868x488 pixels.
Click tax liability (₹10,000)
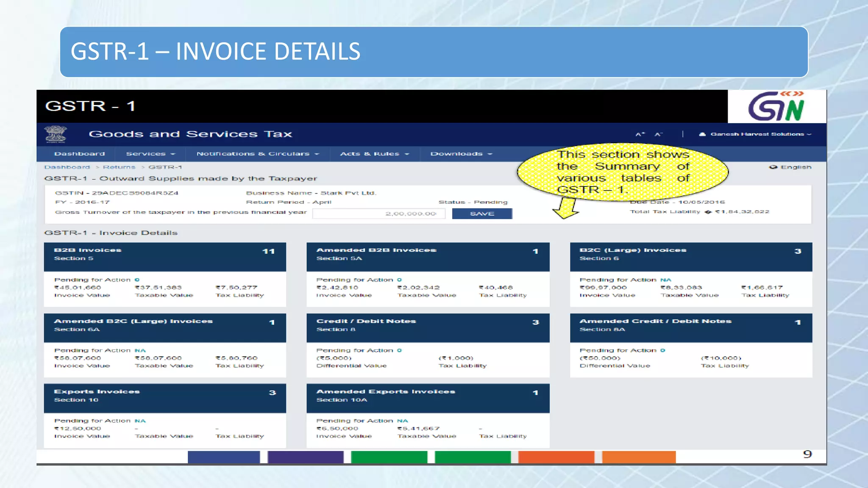point(721,358)
